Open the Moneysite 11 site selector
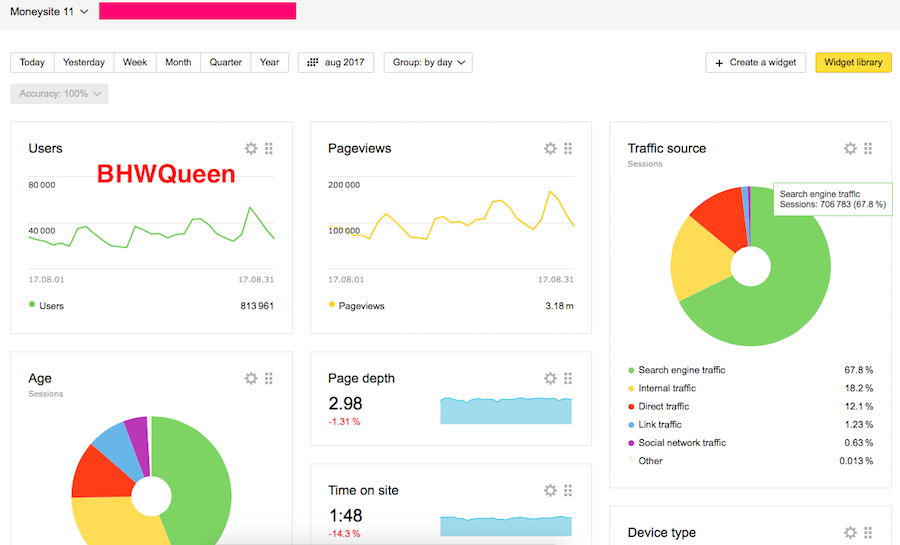 49,11
